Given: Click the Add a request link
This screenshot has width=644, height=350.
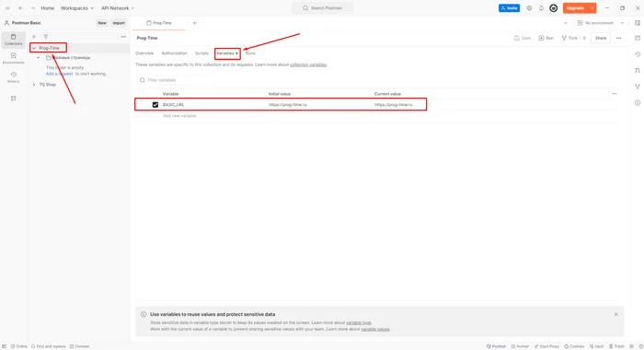Looking at the screenshot, I should coord(59,74).
